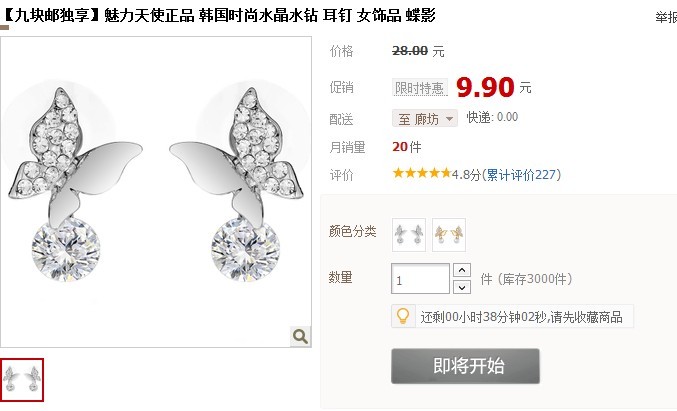Click the five-star rating icons
The height and width of the screenshot is (411, 677).
point(422,174)
